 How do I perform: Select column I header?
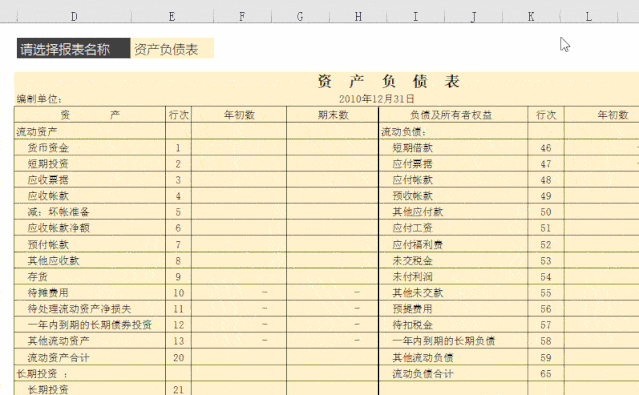tap(415, 16)
